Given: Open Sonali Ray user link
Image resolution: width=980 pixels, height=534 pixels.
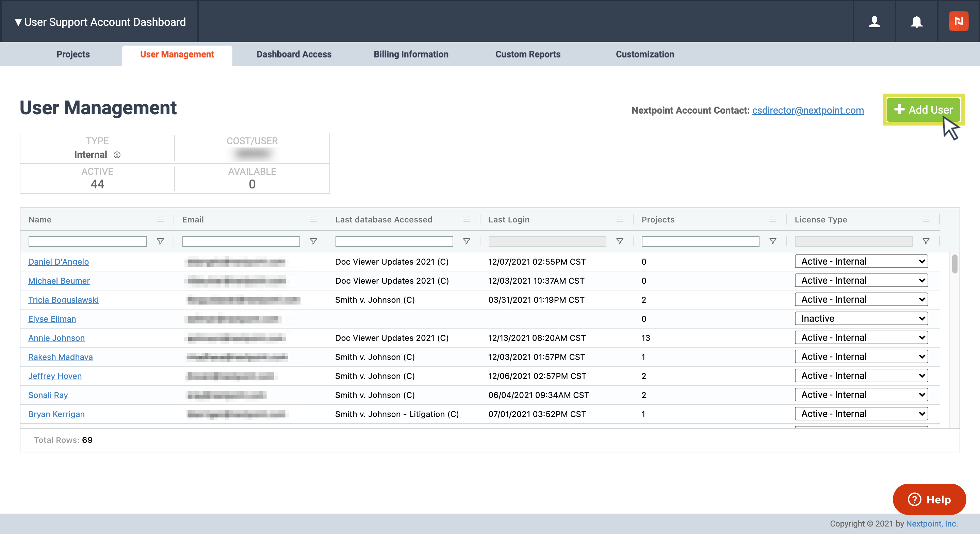Looking at the screenshot, I should coord(48,395).
